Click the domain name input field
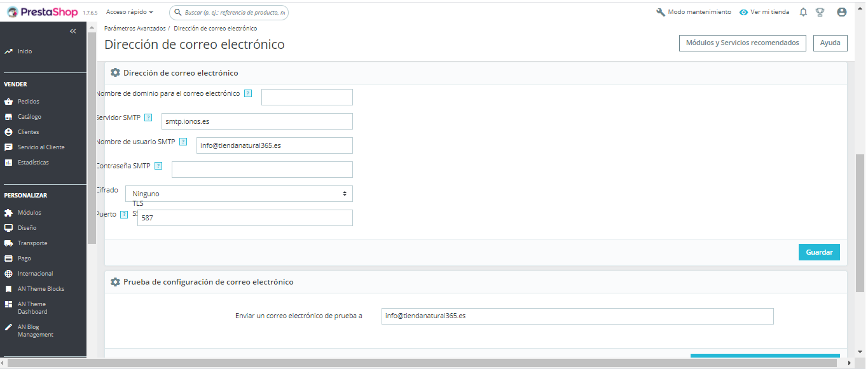The image size is (868, 369). (307, 97)
